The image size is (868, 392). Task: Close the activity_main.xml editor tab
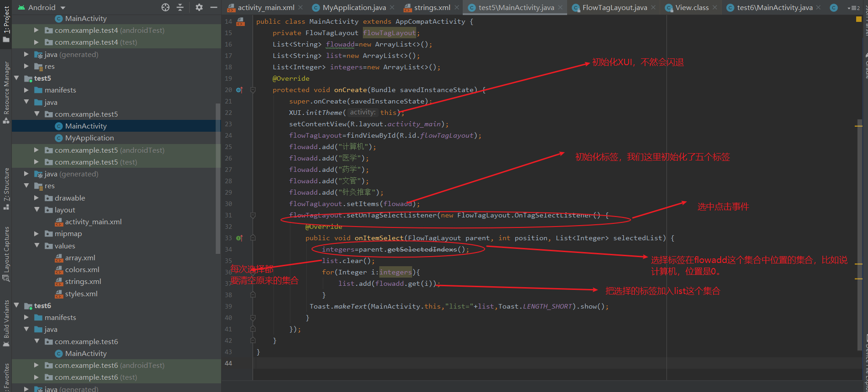coord(300,7)
